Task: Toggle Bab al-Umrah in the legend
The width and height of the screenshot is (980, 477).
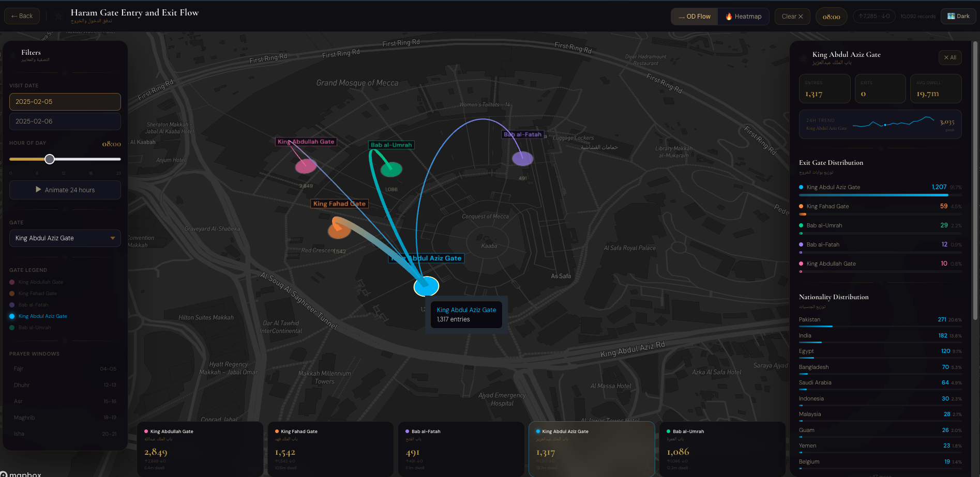Action: [x=30, y=328]
